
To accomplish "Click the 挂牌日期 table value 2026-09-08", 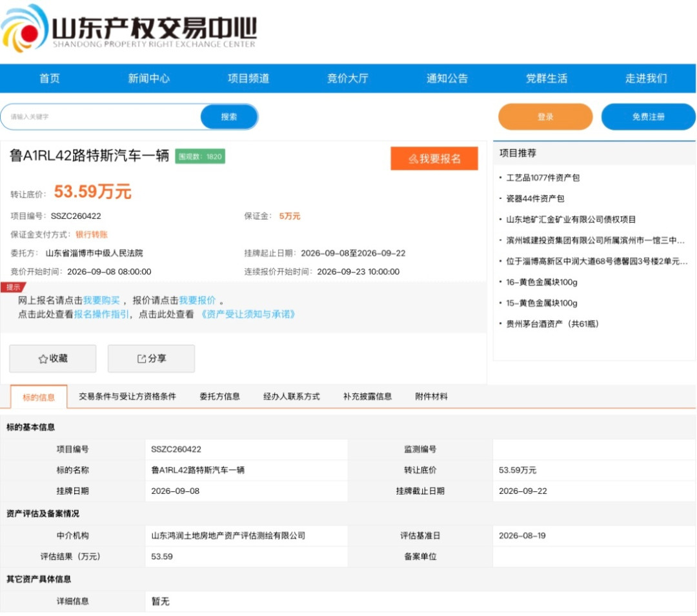I will [175, 491].
